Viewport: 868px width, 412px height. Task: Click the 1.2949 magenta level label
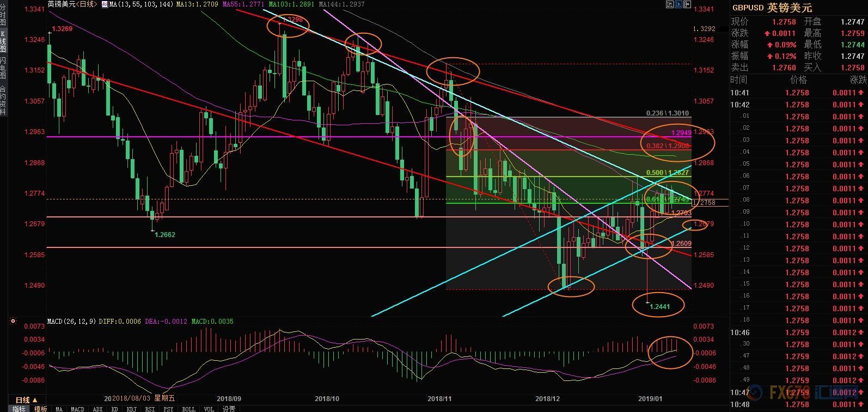(681, 133)
